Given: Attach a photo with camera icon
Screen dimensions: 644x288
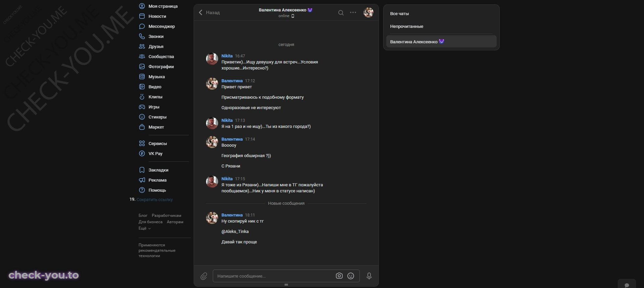Looking at the screenshot, I should click(x=339, y=276).
